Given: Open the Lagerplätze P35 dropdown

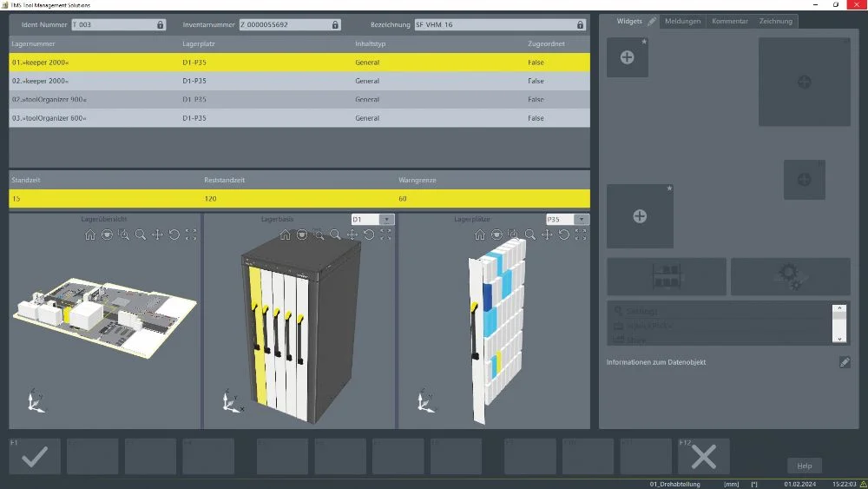Looking at the screenshot, I should [x=582, y=220].
